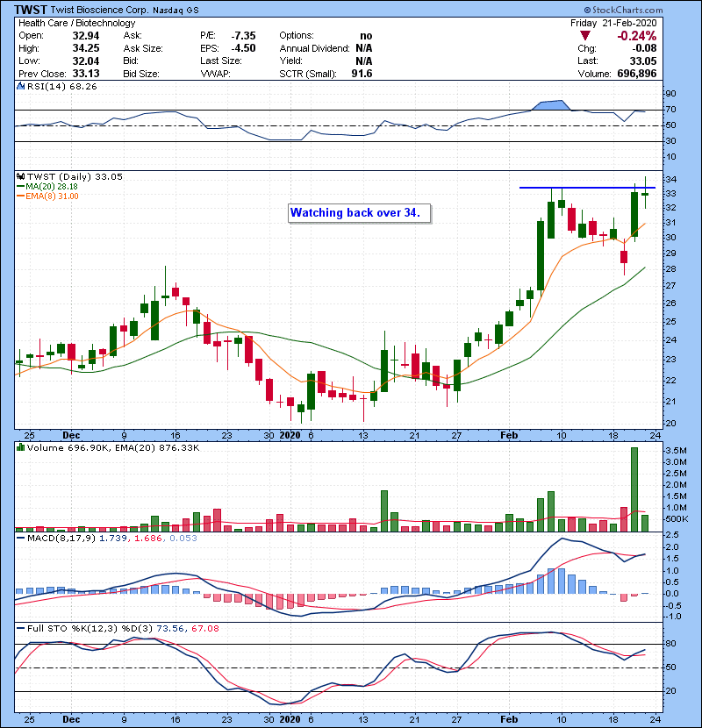Click the EMA(8) 31.00 legend text
Screen dimensions: 702x728
tap(52, 196)
